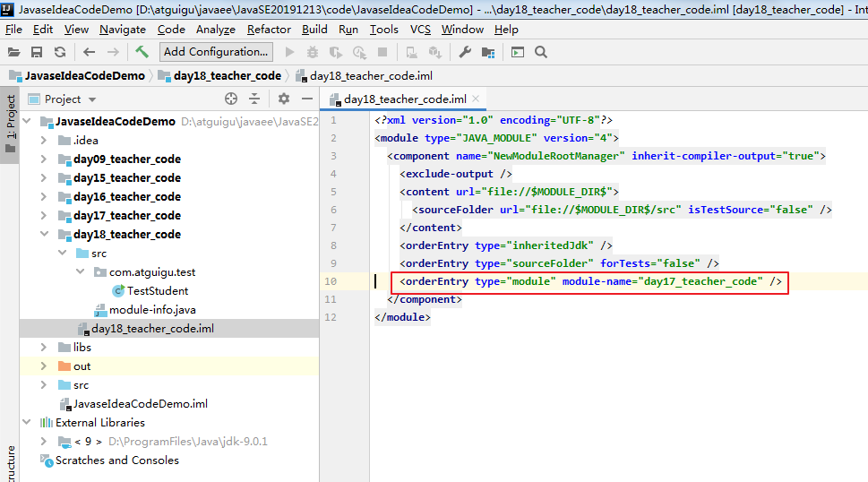Open the File menu
The height and width of the screenshot is (482, 868).
point(13,30)
